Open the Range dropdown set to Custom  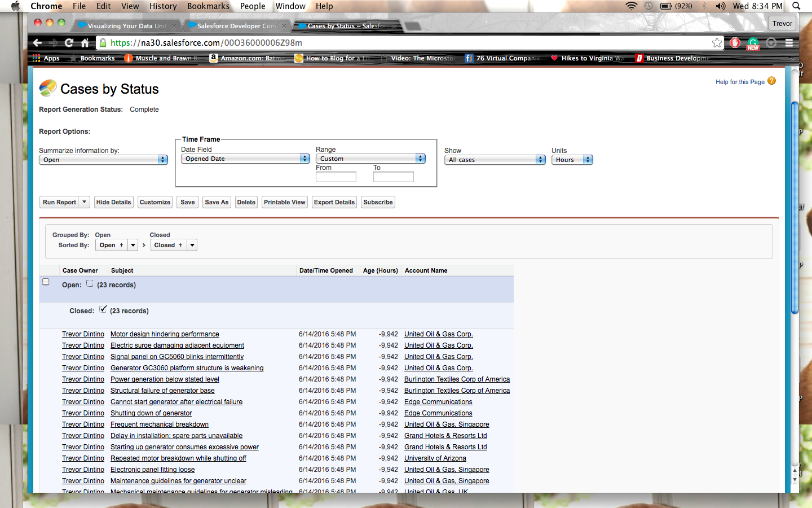pyautogui.click(x=371, y=159)
